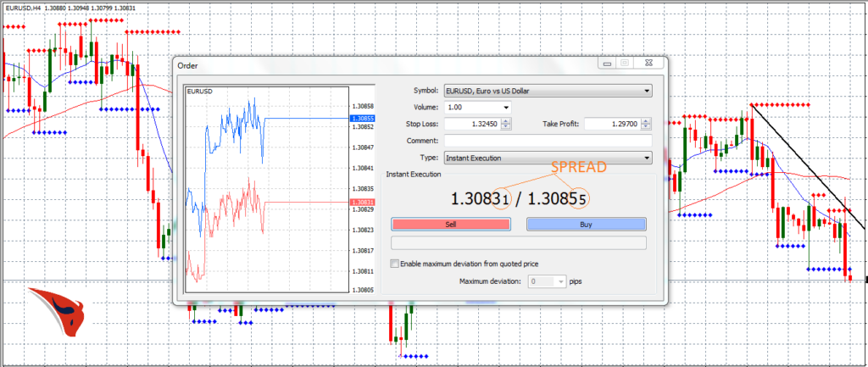Maximize the Order dialog window

click(x=625, y=64)
